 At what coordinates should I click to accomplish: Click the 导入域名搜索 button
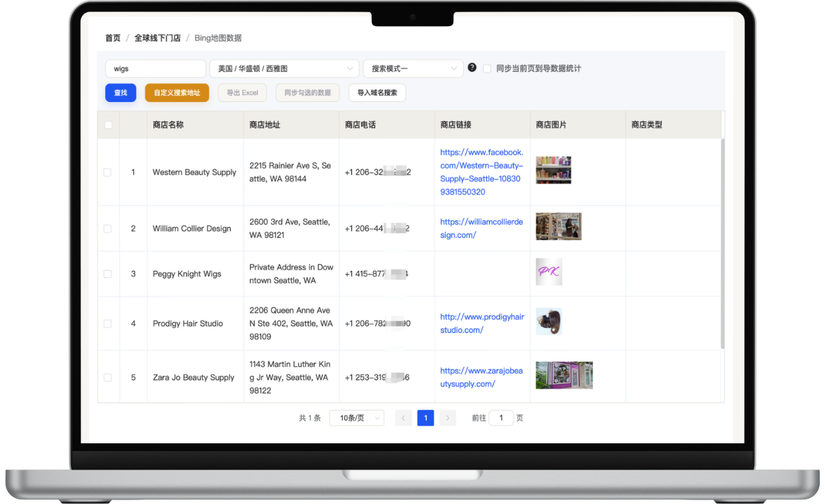pyautogui.click(x=377, y=93)
